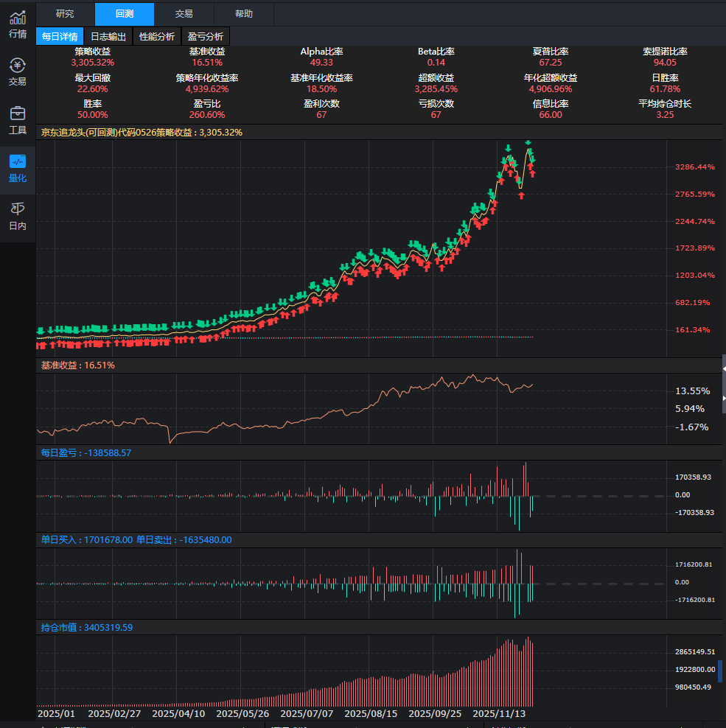
Task: Click the 基准收益 benchmark panel header
Action: click(77, 365)
